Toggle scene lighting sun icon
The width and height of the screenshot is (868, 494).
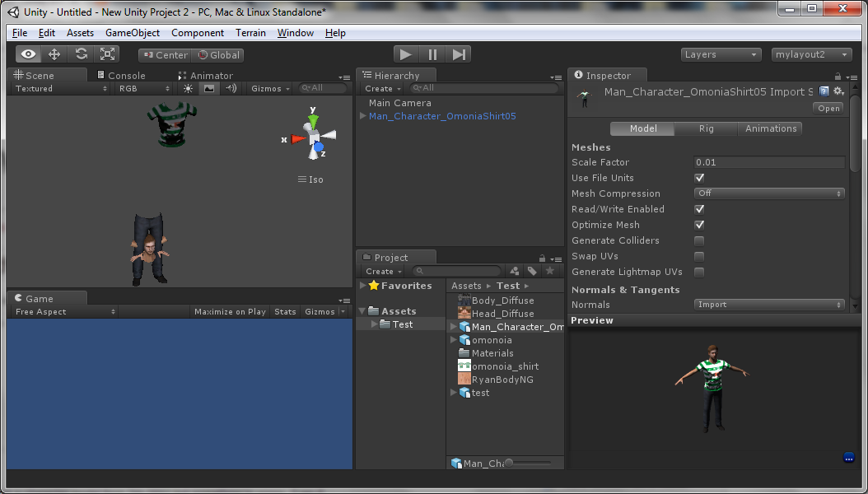click(x=189, y=89)
